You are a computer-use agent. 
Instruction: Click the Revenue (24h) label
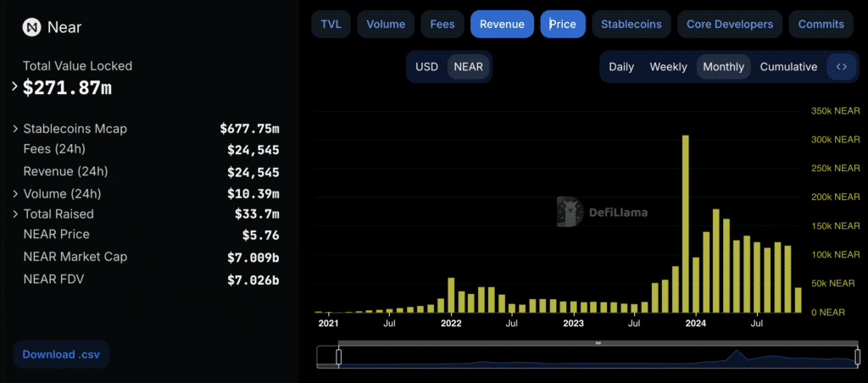(65, 171)
